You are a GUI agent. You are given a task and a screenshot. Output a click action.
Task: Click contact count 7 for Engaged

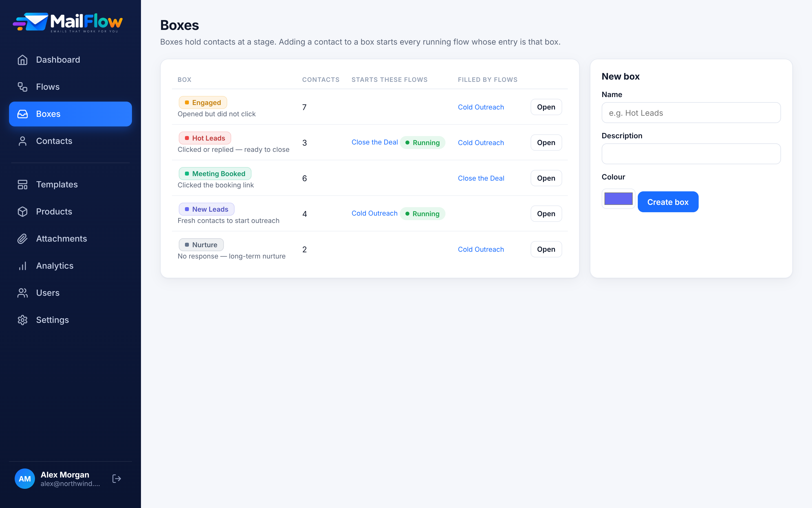[304, 107]
